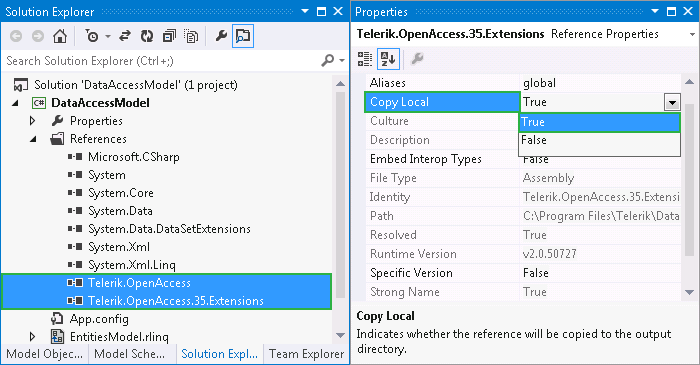Click Sync with Active Document icon

point(125,36)
